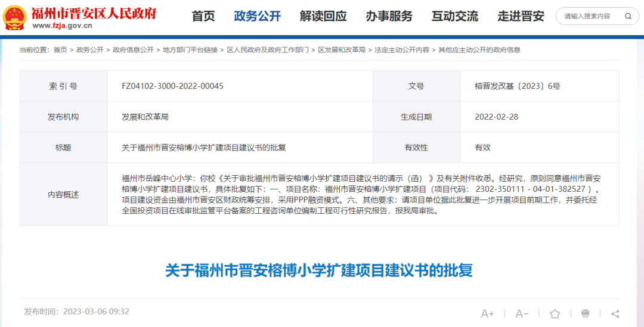
Task: Select the 政务公开 navigation tab
Action: pyautogui.click(x=257, y=17)
